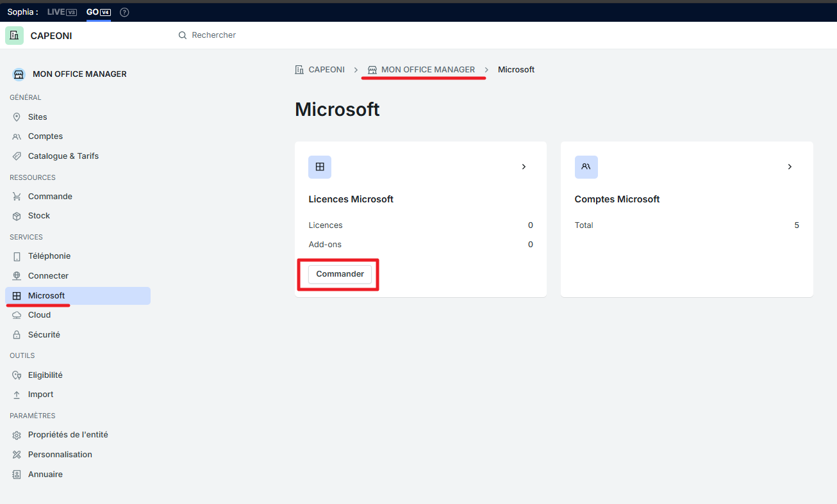837x504 pixels.
Task: Open the help question mark icon
Action: [124, 12]
